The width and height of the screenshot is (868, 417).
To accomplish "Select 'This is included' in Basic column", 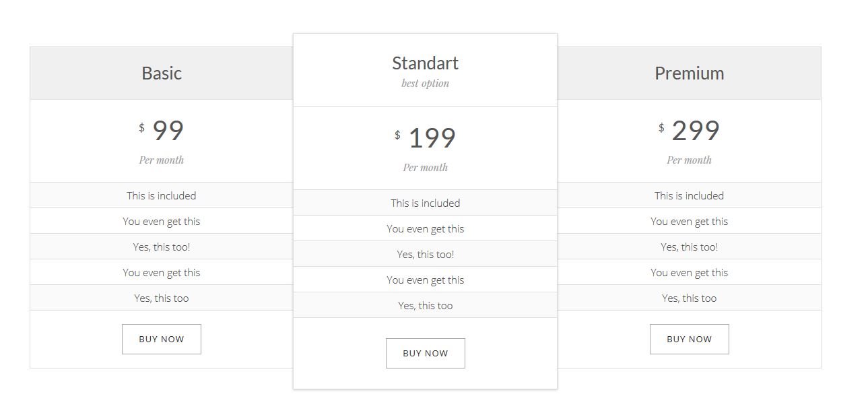I will 161,195.
